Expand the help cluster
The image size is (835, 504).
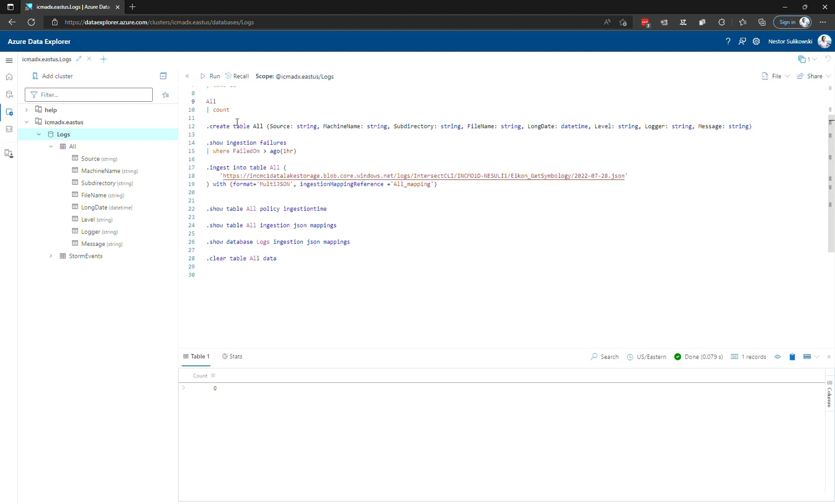27,110
